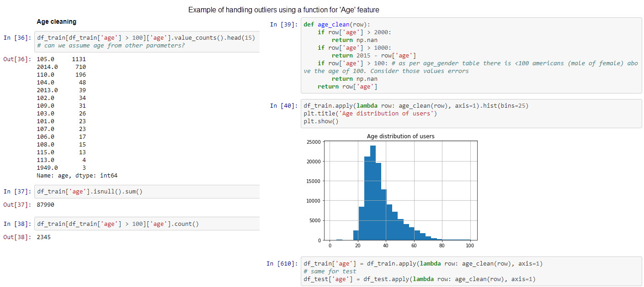Click the '# same for test' comment line
Image resolution: width=644 pixels, height=287 pixels.
point(330,271)
